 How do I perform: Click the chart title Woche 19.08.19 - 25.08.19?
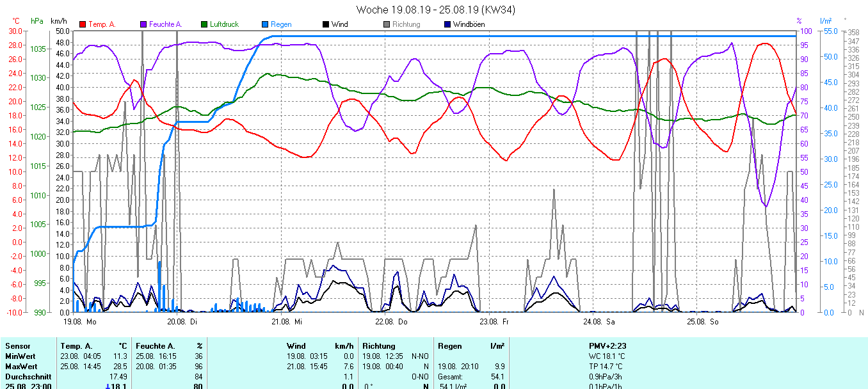[x=435, y=10]
